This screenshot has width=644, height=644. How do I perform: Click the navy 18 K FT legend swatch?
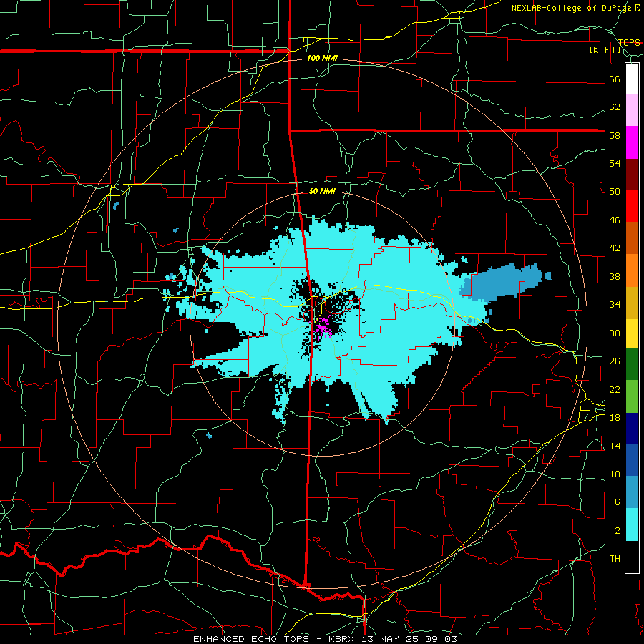point(632,429)
